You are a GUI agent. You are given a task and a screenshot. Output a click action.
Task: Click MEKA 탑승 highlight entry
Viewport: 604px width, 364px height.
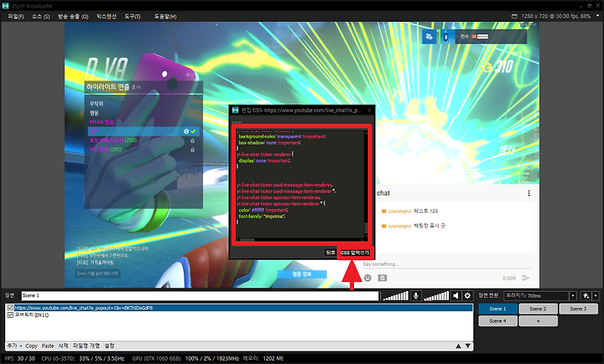(102, 122)
